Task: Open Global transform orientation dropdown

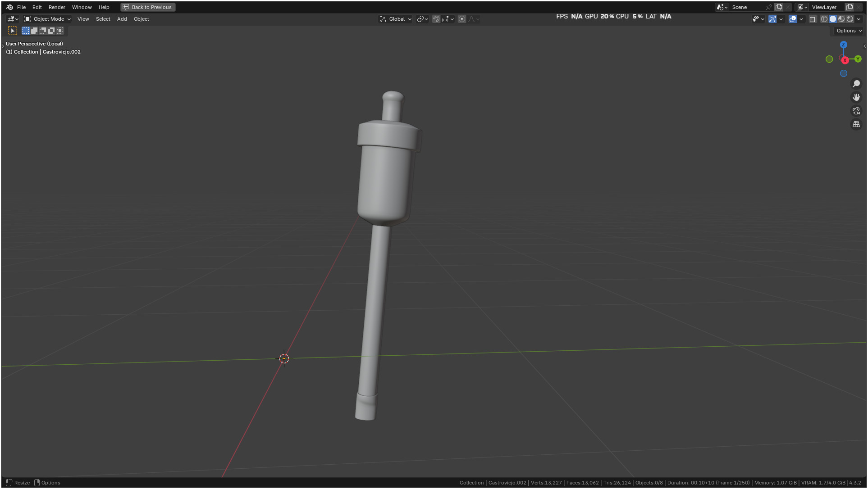Action: point(396,19)
